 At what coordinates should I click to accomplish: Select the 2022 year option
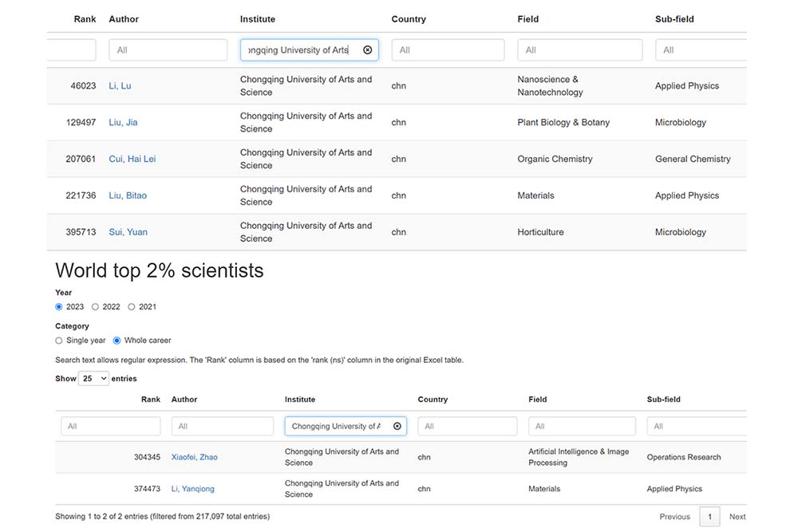(96, 307)
